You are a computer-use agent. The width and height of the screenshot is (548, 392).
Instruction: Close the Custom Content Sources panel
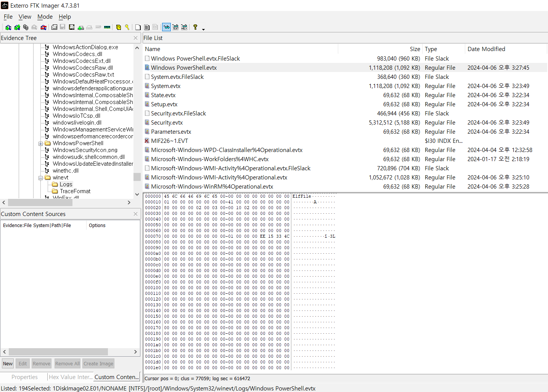135,214
